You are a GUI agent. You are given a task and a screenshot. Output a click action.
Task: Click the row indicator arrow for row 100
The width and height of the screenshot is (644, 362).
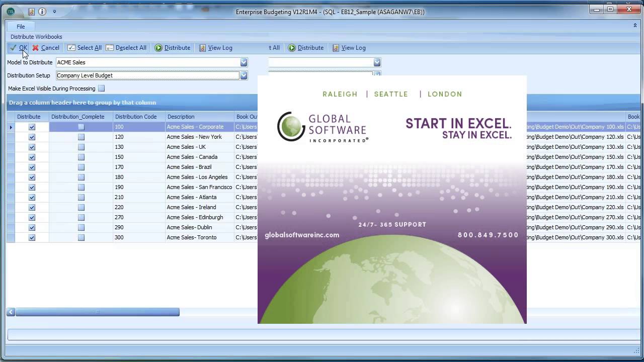pyautogui.click(x=11, y=127)
